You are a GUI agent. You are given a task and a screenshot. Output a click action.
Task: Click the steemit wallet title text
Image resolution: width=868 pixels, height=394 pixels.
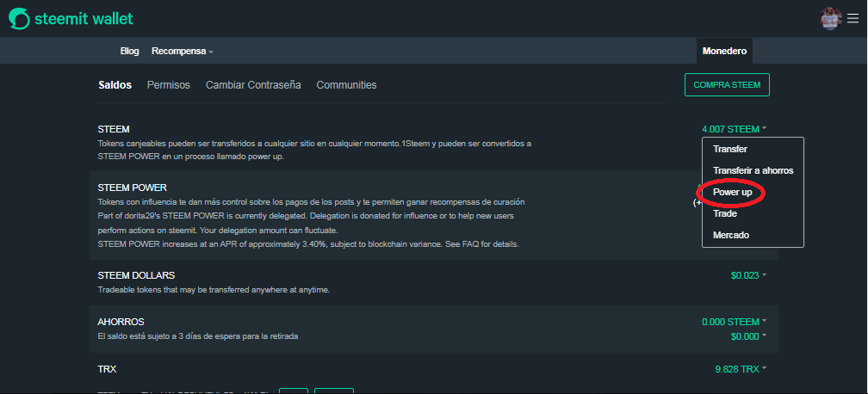point(84,19)
